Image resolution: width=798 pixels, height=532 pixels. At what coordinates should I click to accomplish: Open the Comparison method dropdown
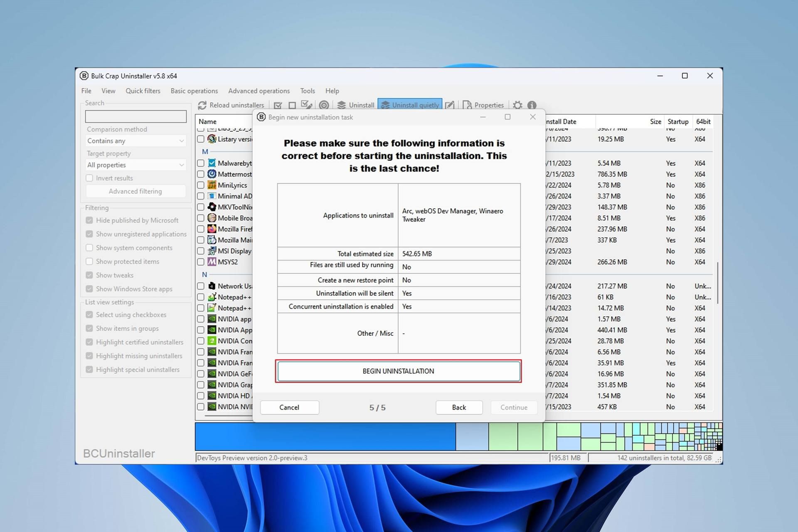click(135, 141)
